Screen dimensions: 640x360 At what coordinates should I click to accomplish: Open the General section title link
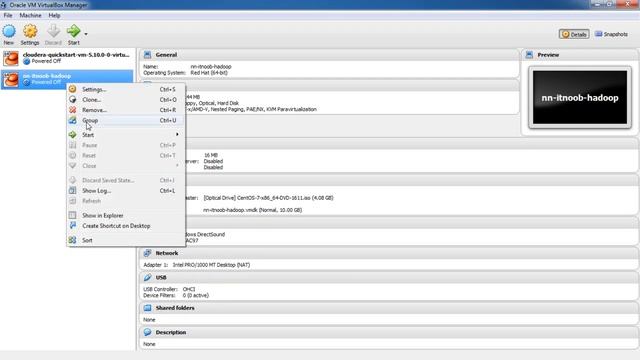[x=166, y=55]
